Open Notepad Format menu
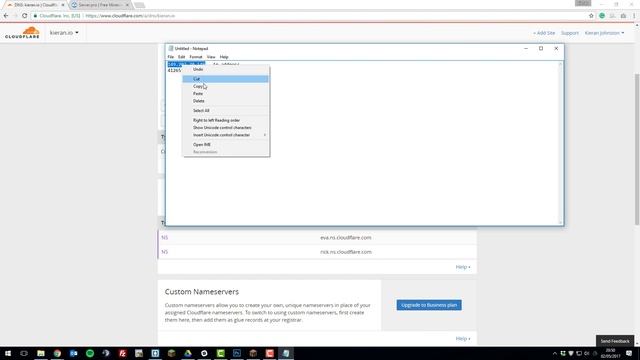The image size is (640, 360). click(196, 57)
